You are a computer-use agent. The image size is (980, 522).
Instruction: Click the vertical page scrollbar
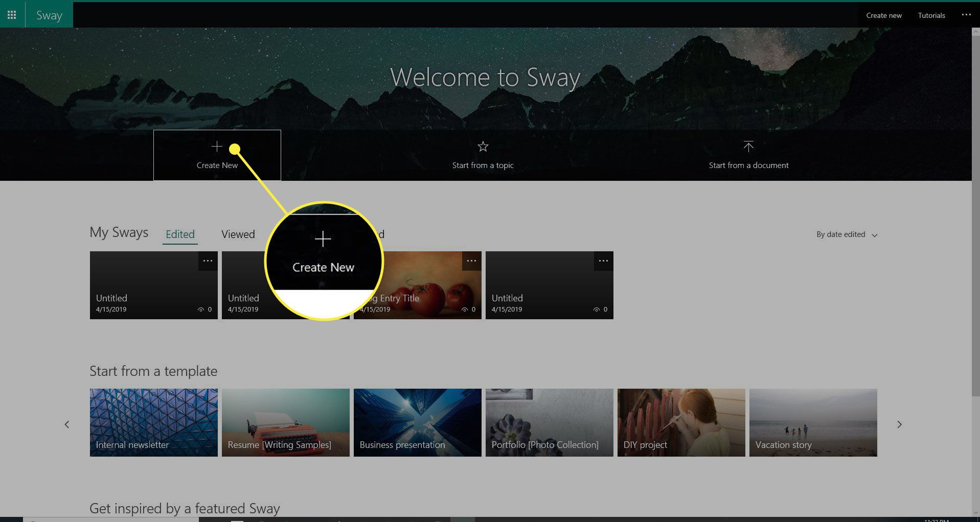975,215
